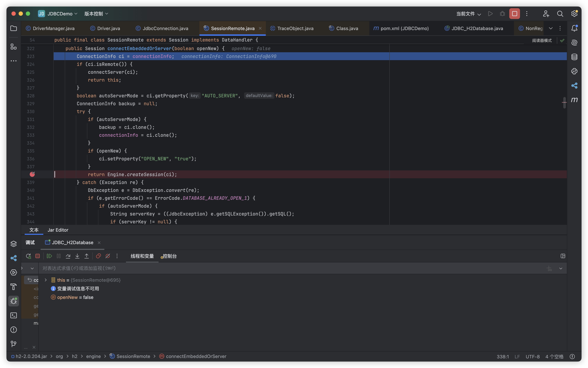Open the 版本控制 dropdown

click(x=96, y=14)
